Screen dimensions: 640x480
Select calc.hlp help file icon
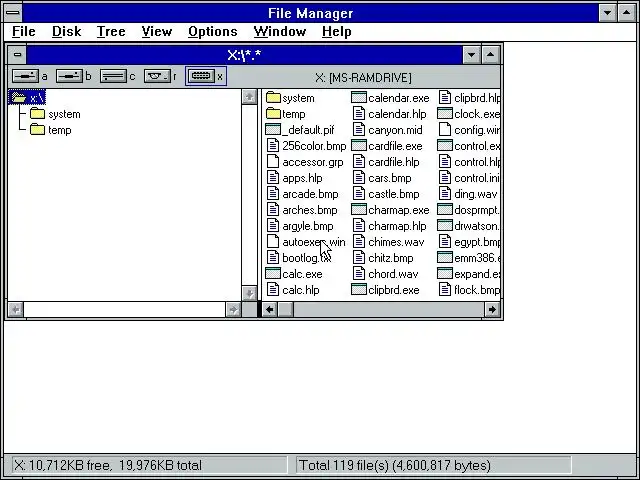[273, 289]
